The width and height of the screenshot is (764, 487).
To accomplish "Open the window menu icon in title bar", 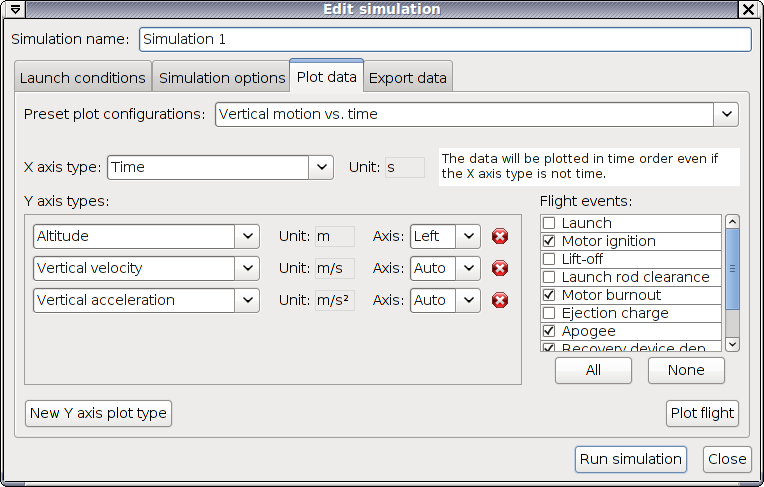I will pyautogui.click(x=14, y=9).
